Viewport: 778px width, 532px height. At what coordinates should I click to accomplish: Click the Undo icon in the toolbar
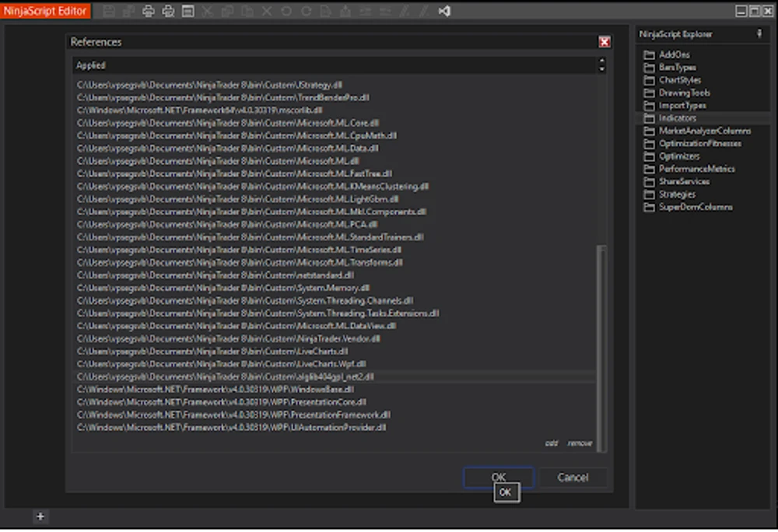286,11
